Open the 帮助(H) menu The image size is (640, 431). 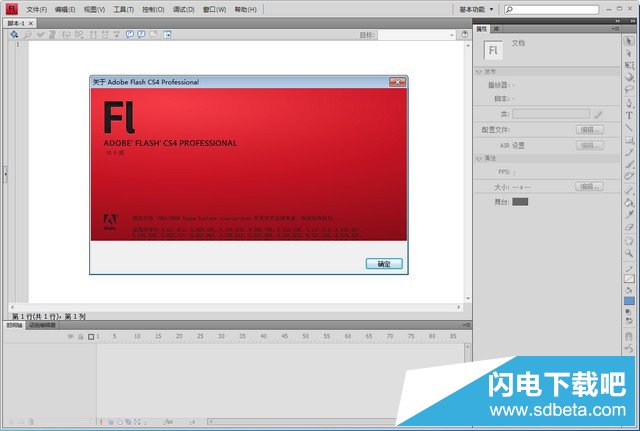click(245, 9)
